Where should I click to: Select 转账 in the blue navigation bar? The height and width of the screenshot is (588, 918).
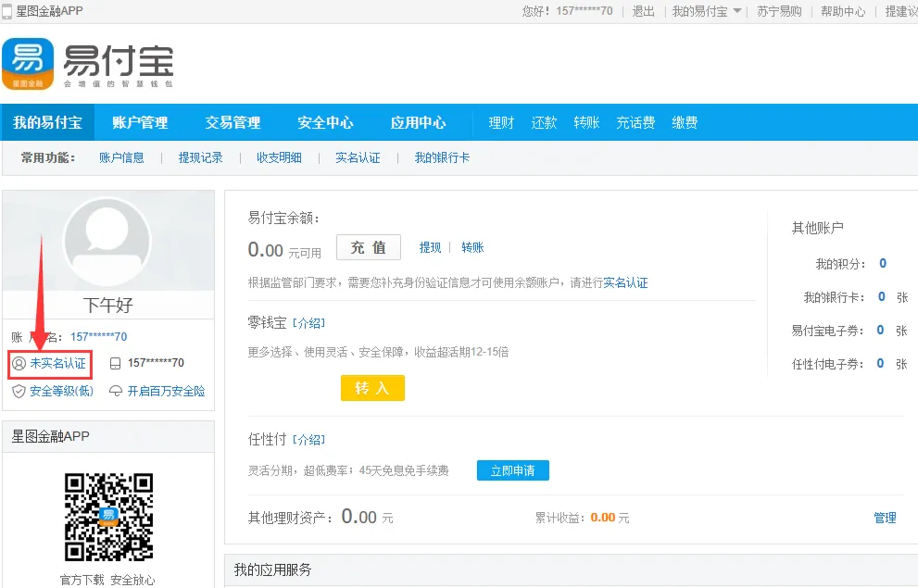pyautogui.click(x=586, y=122)
